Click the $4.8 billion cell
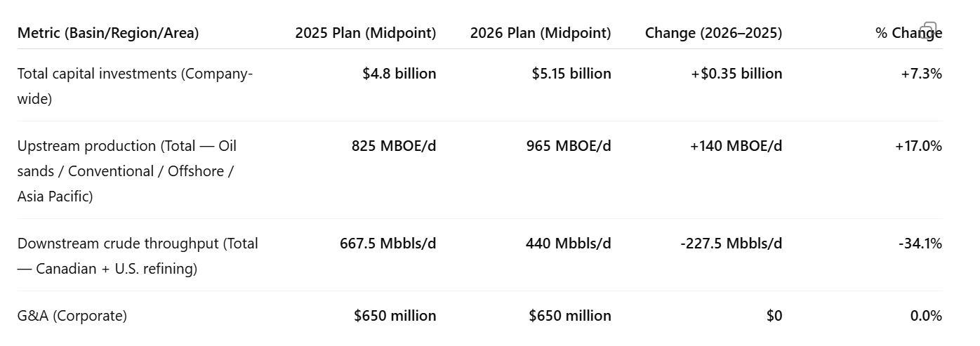The height and width of the screenshot is (346, 980). click(399, 74)
